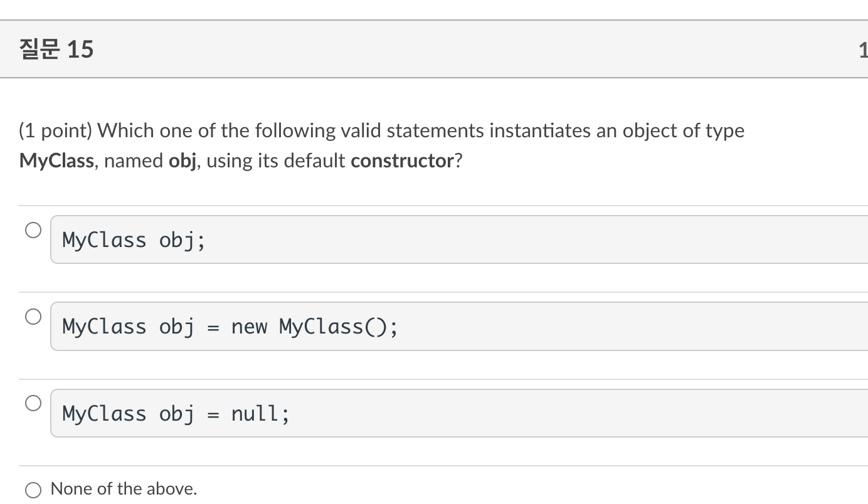This screenshot has width=868, height=504.
Task: Click the "MyClass obj;" code answer box
Action: 439,239
